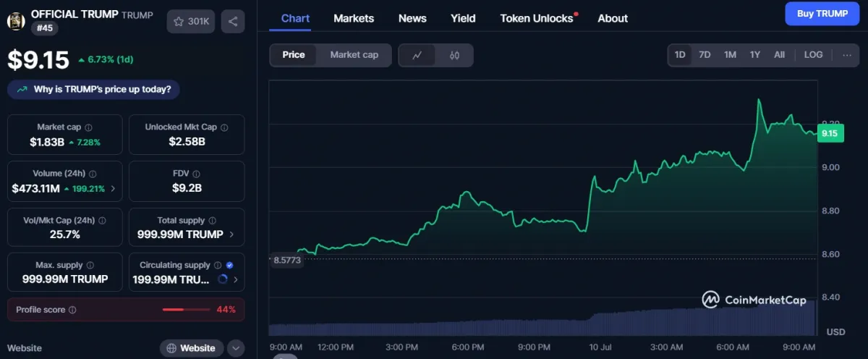Open the Chart tab
Image resolution: width=868 pixels, height=359 pixels.
point(295,18)
